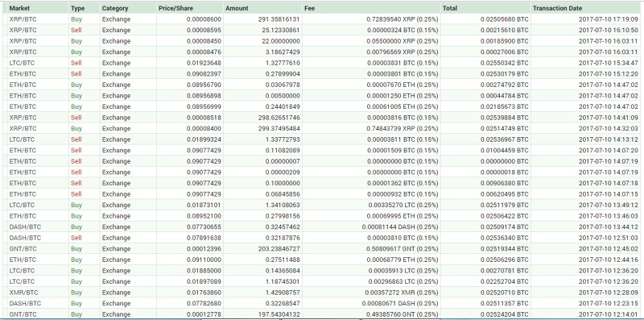Select the XMR/BTC buy transaction row
The image size is (644, 320).
click(x=324, y=293)
